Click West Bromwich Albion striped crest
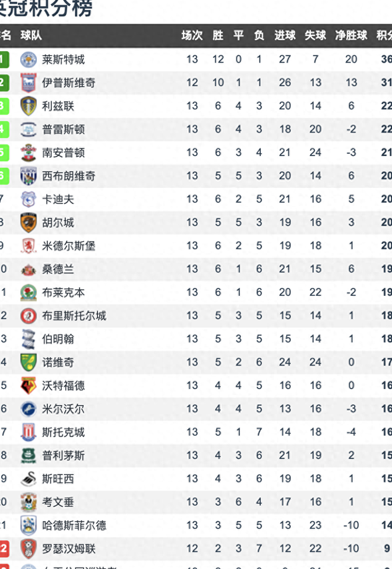This screenshot has width=392, height=569. tap(28, 176)
